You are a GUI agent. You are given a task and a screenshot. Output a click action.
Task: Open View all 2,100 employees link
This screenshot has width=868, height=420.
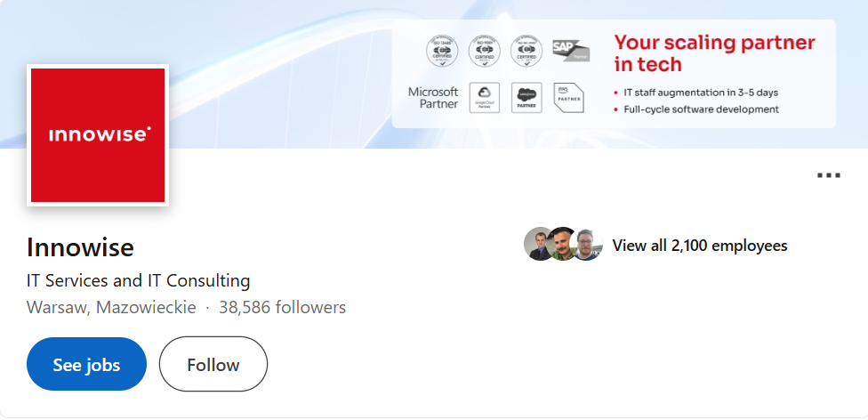(x=700, y=245)
